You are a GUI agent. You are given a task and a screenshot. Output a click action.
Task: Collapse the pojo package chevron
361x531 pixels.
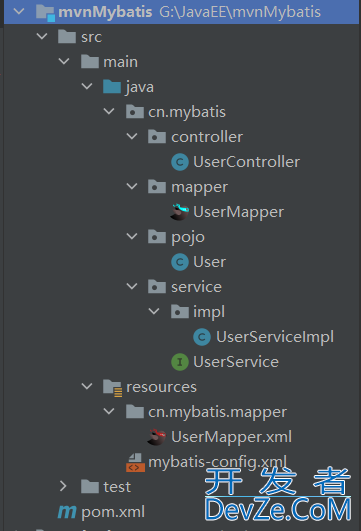tap(132, 236)
